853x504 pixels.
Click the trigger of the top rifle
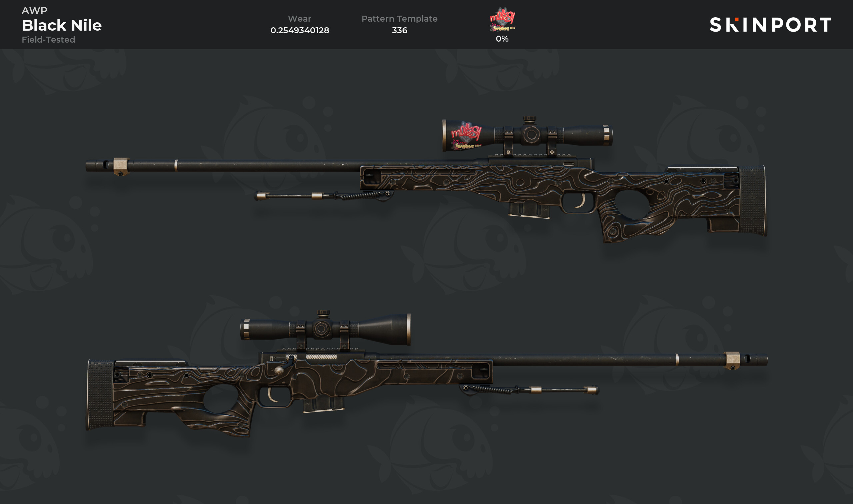tap(581, 201)
